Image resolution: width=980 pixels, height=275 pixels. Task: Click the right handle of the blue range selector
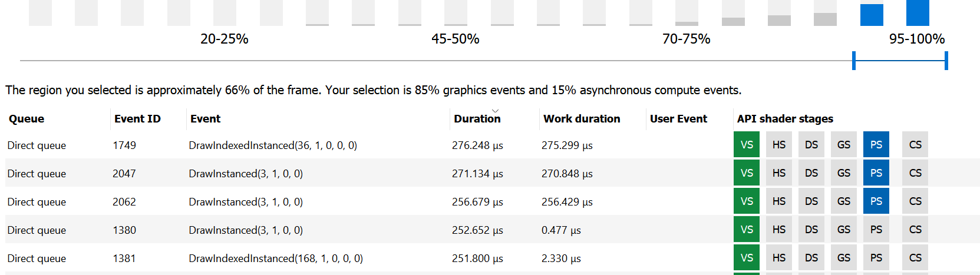(946, 61)
